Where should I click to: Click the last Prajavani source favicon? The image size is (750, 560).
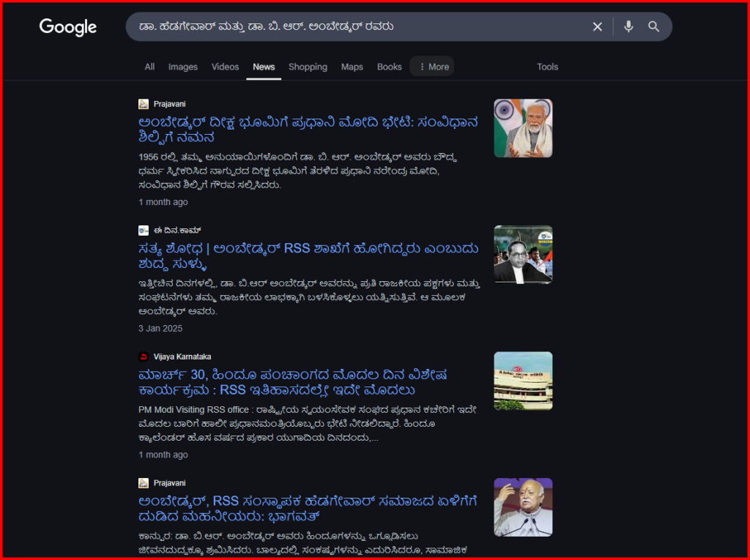click(144, 483)
